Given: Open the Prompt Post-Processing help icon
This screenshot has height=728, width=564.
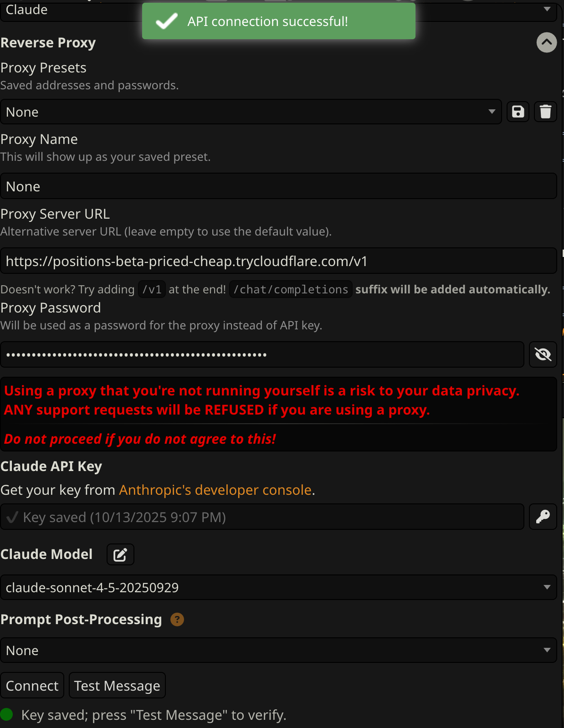Looking at the screenshot, I should click(x=177, y=620).
